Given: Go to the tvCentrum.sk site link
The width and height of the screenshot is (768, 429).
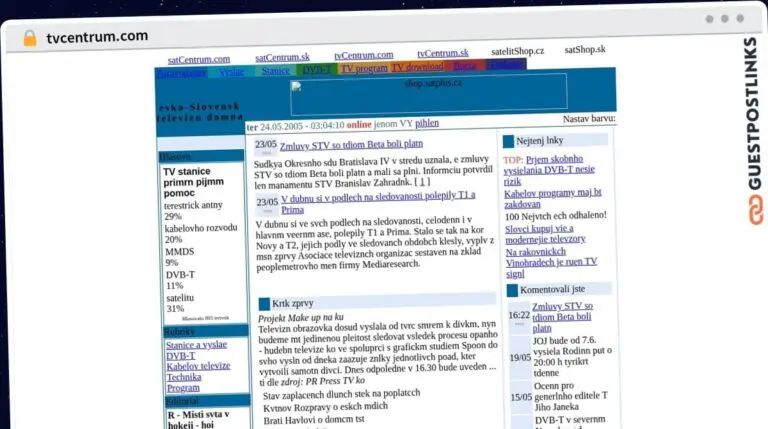Looking at the screenshot, I should (443, 53).
